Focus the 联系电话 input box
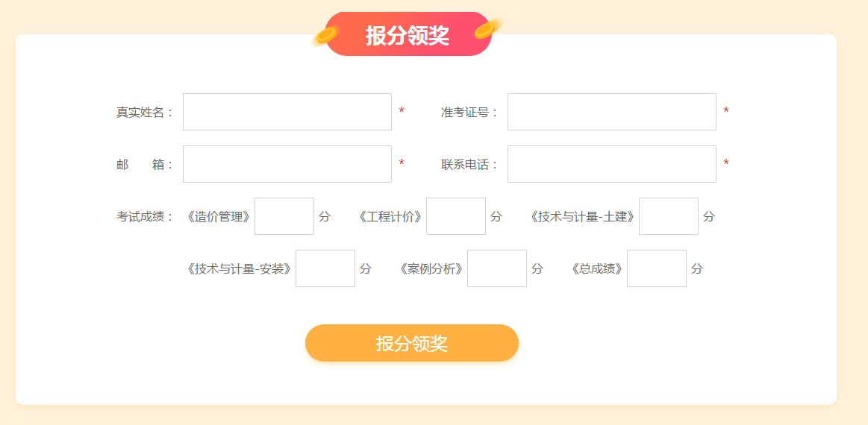This screenshot has height=425, width=868. [611, 164]
